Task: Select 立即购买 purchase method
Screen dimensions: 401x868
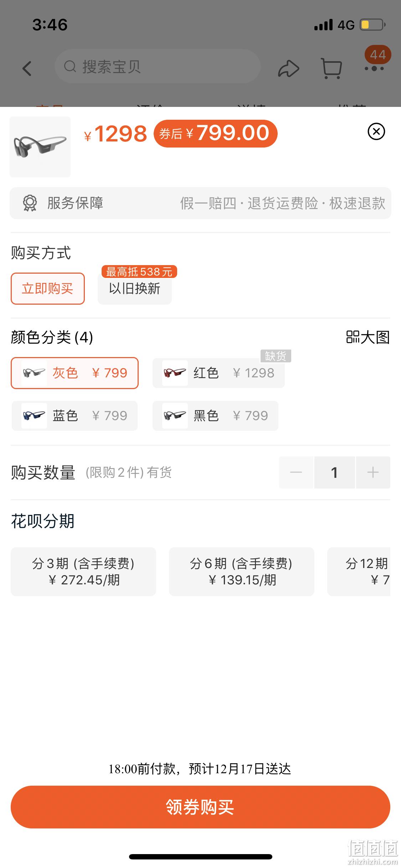Action: pyautogui.click(x=48, y=289)
